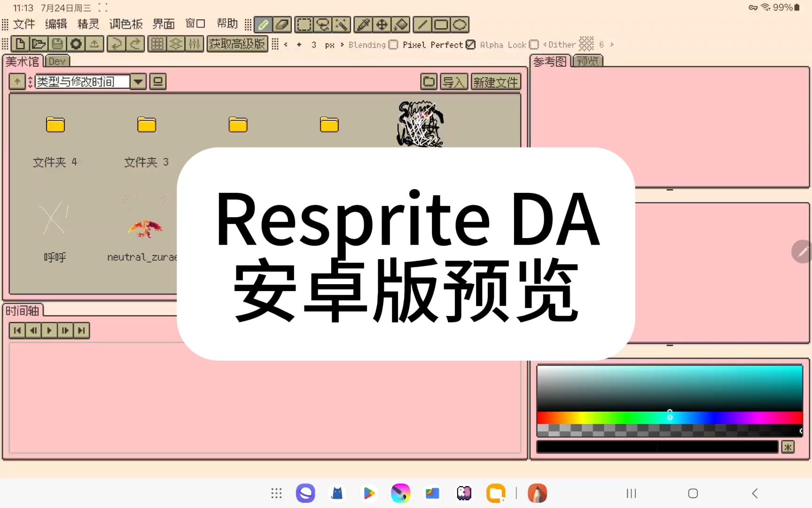Step to previous frame in timeline
The height and width of the screenshot is (508, 812).
[33, 331]
